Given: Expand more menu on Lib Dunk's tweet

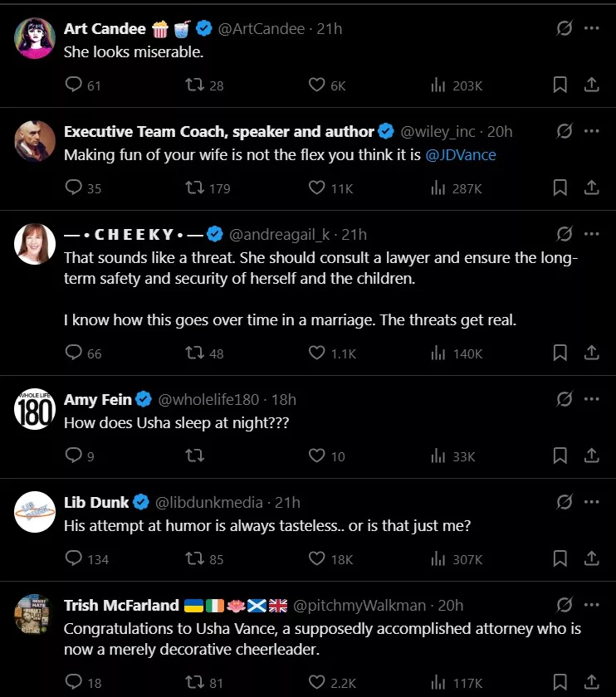Looking at the screenshot, I should [x=591, y=502].
